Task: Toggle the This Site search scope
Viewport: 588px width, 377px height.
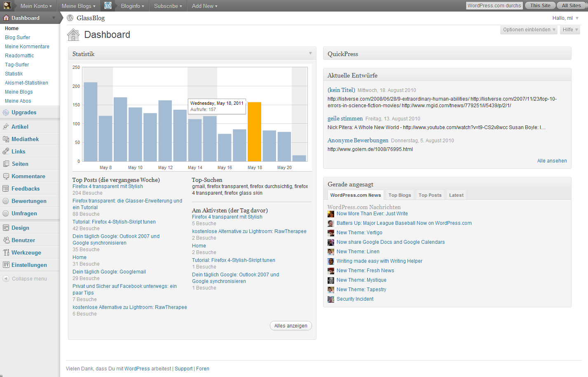Action: click(x=540, y=6)
